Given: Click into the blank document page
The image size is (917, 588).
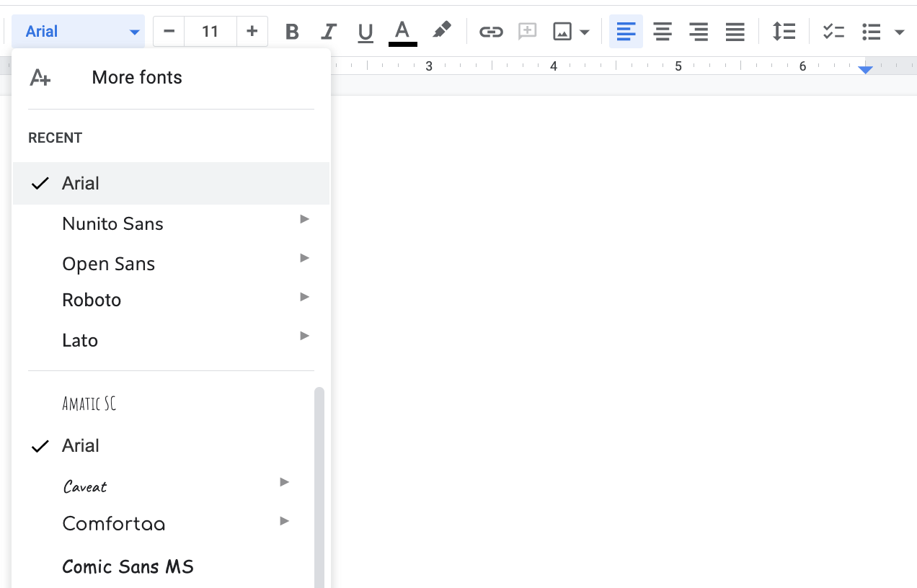Looking at the screenshot, I should (624, 342).
